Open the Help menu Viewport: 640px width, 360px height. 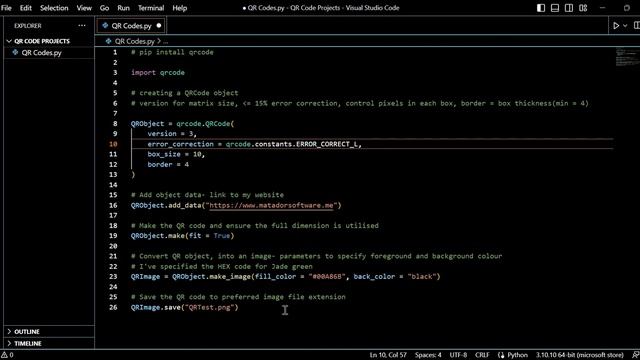pyautogui.click(x=180, y=8)
